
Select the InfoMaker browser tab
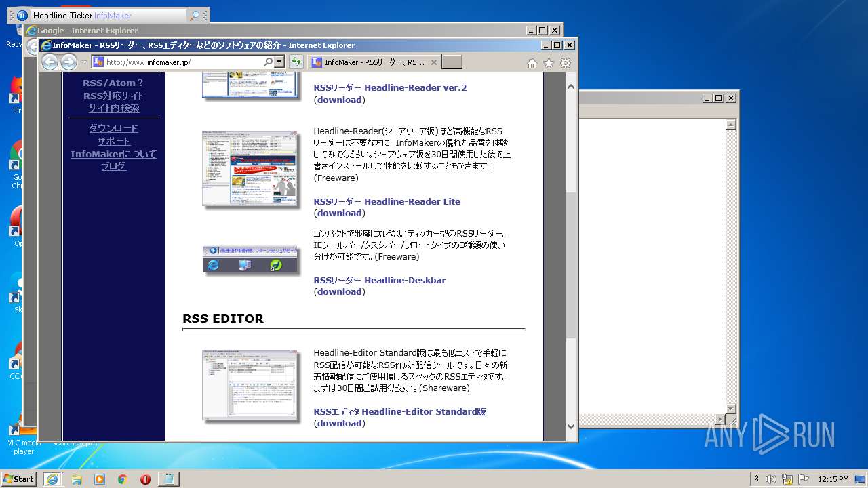[x=374, y=62]
